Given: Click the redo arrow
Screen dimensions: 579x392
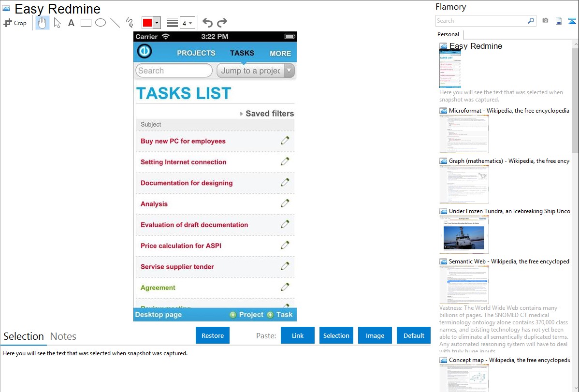Looking at the screenshot, I should coord(222,23).
